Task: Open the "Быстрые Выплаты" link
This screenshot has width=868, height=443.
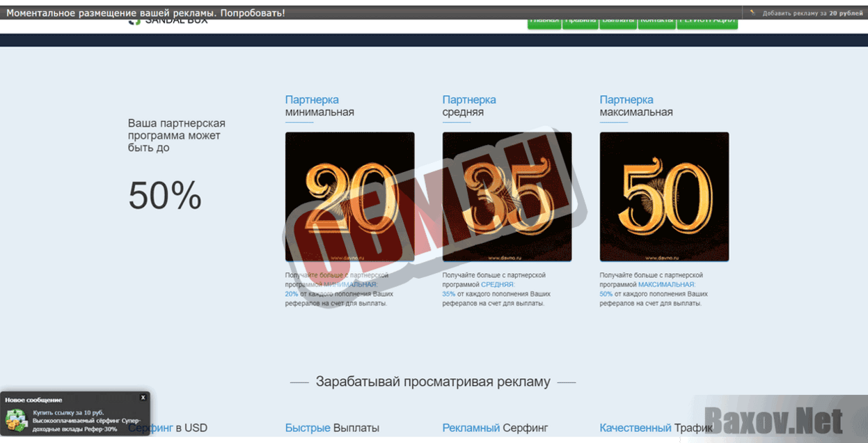Action: coord(332,428)
